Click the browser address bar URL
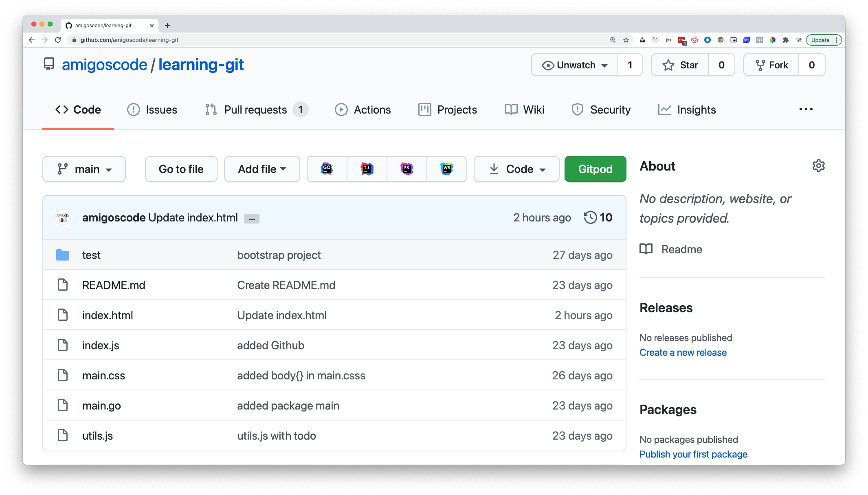The height and width of the screenshot is (495, 868). click(130, 40)
